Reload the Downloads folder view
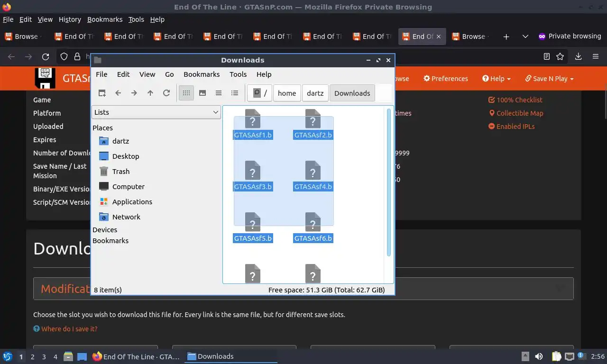Image resolution: width=607 pixels, height=364 pixels. (x=166, y=93)
